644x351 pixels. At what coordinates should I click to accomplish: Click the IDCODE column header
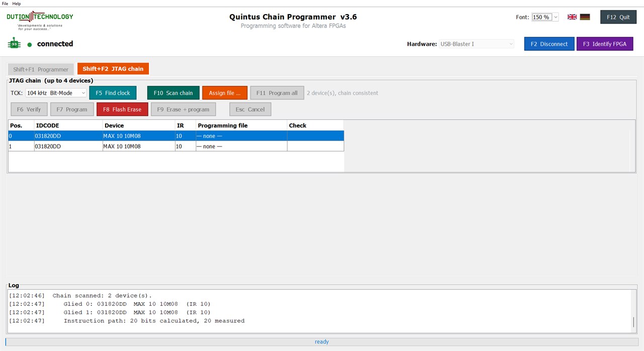tap(68, 125)
